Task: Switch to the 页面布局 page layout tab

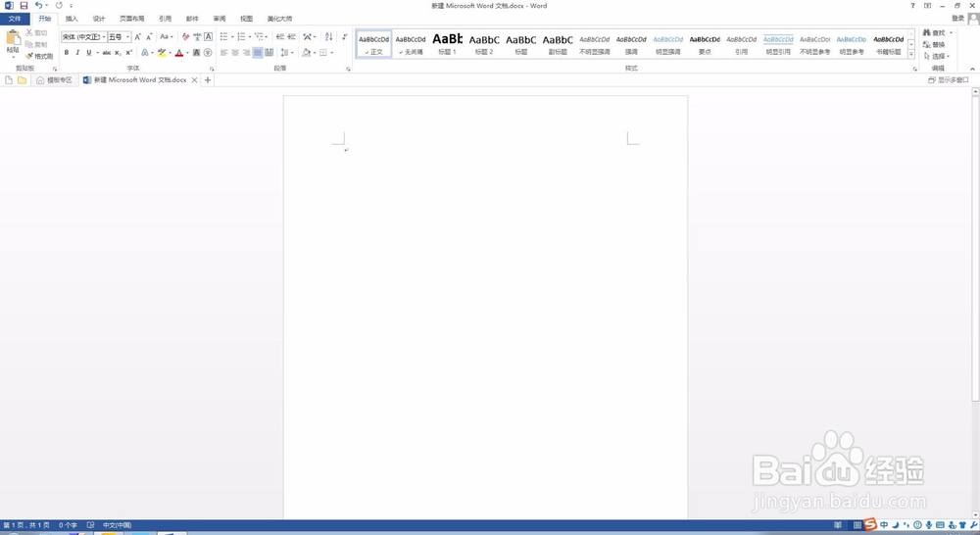Action: pyautogui.click(x=132, y=19)
